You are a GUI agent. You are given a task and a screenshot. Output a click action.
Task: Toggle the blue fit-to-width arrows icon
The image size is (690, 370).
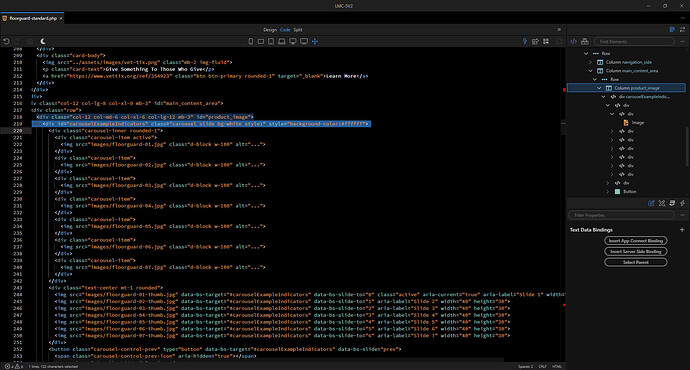pos(315,41)
